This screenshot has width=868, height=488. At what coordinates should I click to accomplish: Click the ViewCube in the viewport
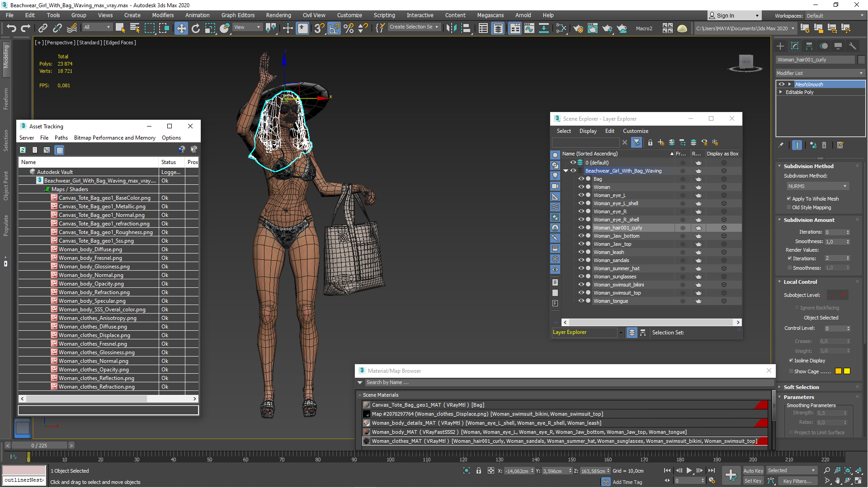point(746,62)
